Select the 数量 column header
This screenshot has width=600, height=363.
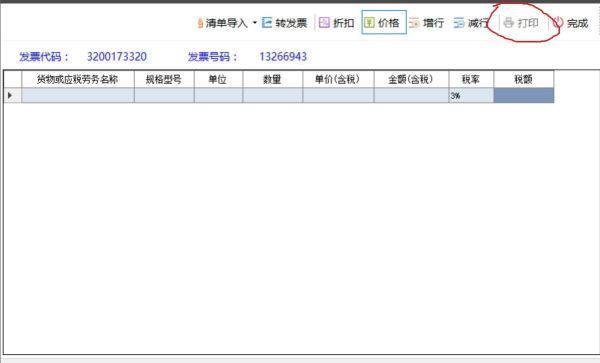[273, 79]
